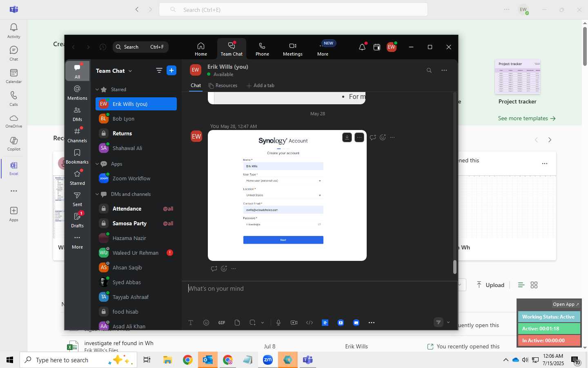The height and width of the screenshot is (368, 588).
Task: Click Next in the Synology image
Action: pyautogui.click(x=283, y=240)
